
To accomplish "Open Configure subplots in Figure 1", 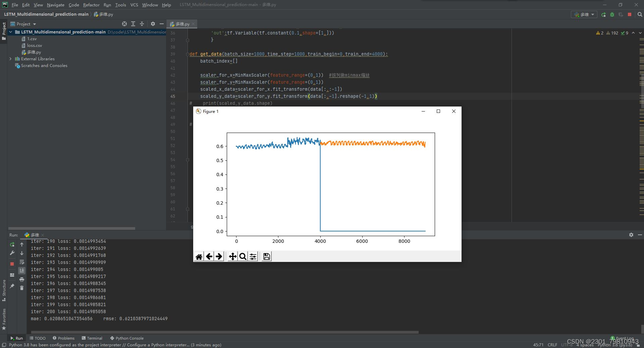I will pos(253,257).
